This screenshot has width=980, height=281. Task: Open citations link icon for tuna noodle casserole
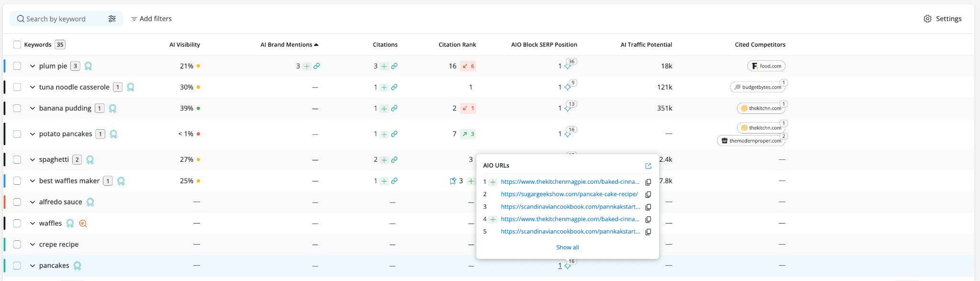tap(394, 87)
